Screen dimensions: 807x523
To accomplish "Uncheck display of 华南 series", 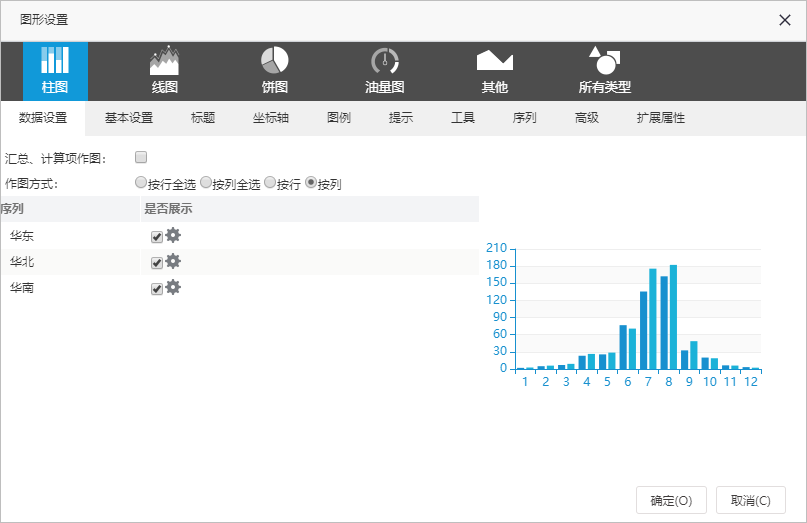I will click(x=157, y=289).
